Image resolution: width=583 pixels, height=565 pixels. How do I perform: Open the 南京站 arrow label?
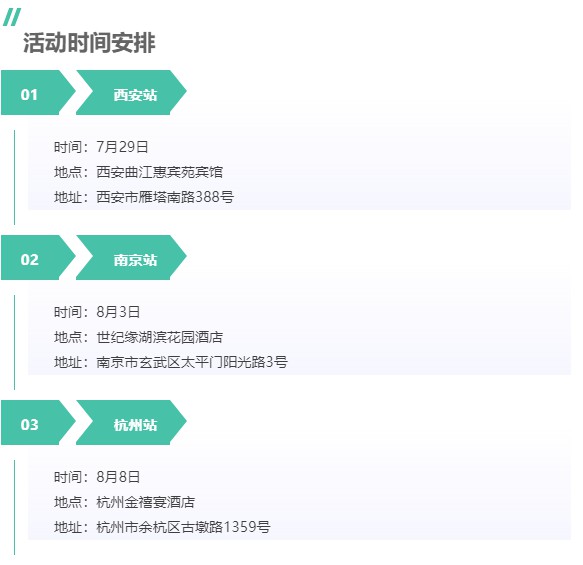(131, 258)
